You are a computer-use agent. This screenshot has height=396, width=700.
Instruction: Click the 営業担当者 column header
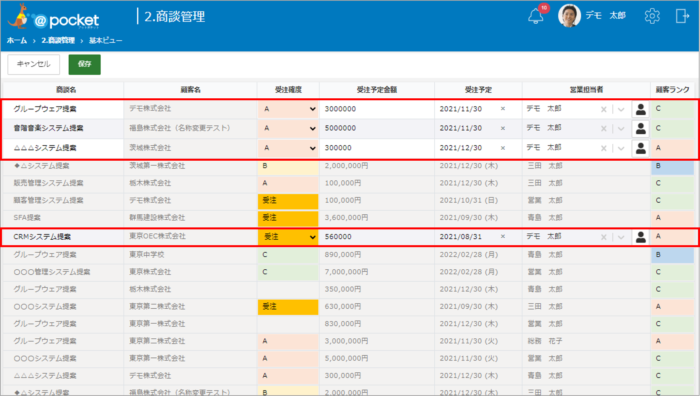586,90
